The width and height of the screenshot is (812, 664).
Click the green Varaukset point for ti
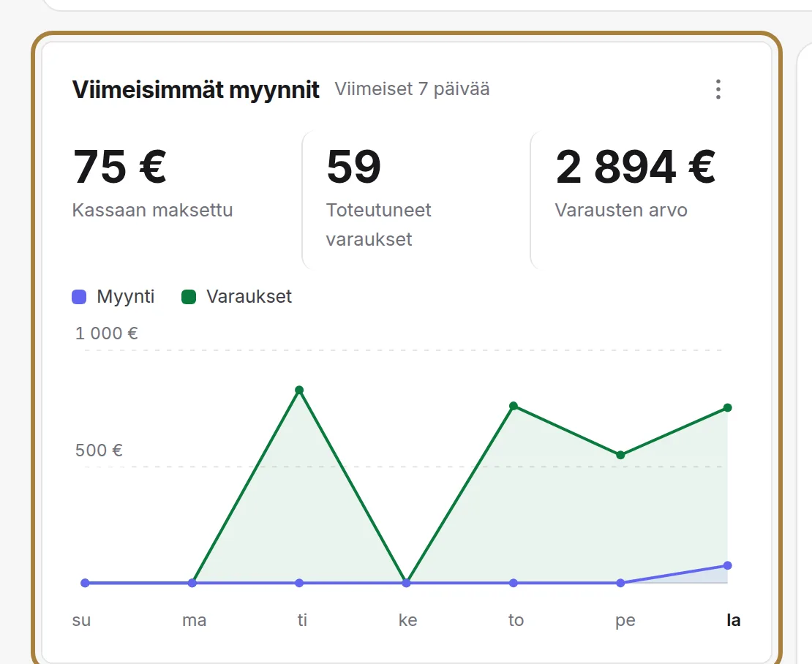299,390
